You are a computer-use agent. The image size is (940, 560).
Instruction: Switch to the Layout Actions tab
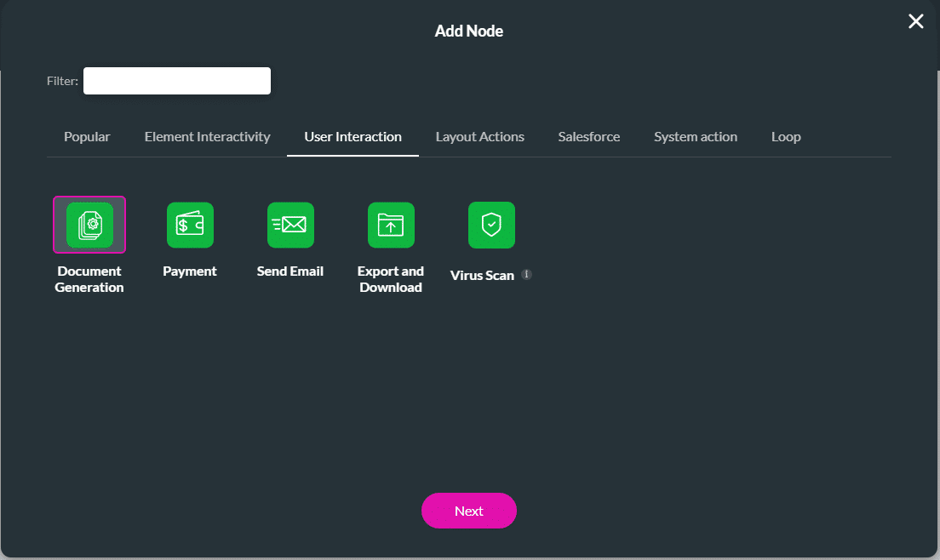point(479,136)
